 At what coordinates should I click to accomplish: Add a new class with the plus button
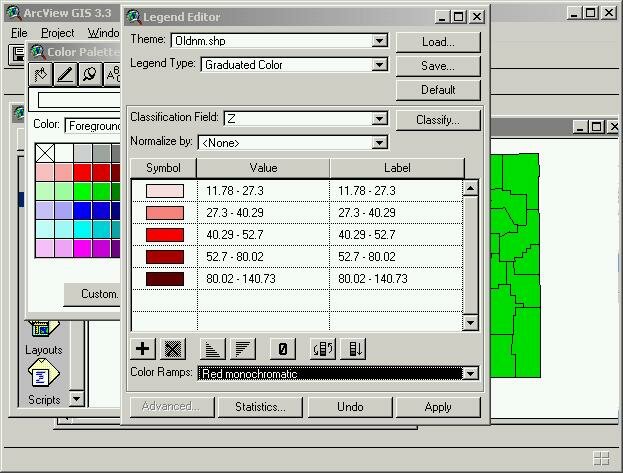pyautogui.click(x=143, y=349)
